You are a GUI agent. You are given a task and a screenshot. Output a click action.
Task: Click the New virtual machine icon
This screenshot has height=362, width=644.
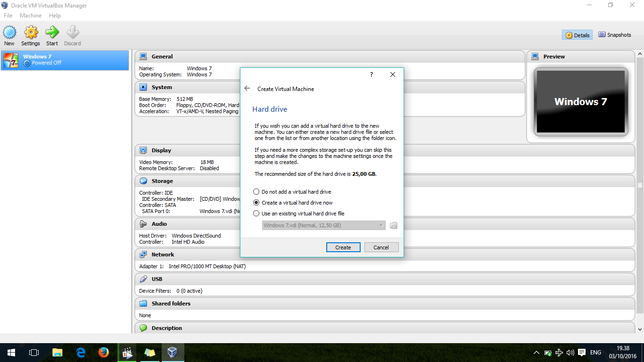[9, 33]
